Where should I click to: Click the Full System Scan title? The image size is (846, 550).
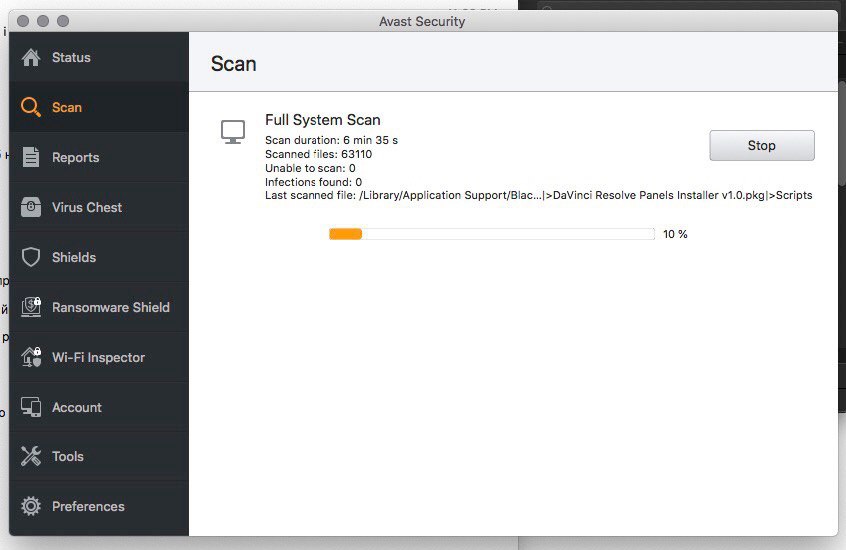pos(323,120)
